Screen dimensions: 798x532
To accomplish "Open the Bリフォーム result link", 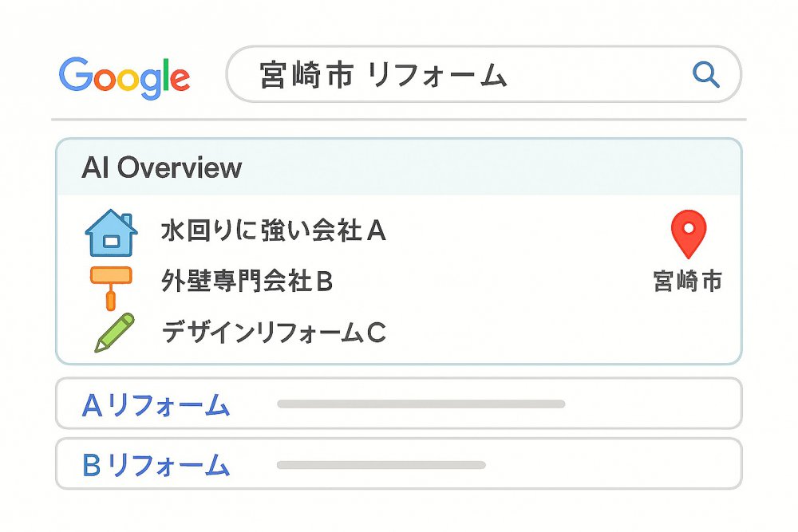I will [156, 465].
